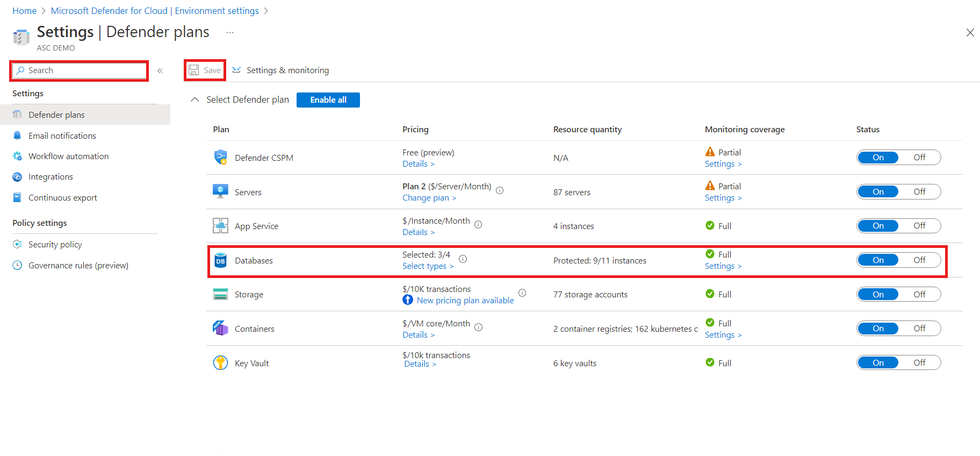
Task: Set Key Vault plan status to Off
Action: pos(919,363)
